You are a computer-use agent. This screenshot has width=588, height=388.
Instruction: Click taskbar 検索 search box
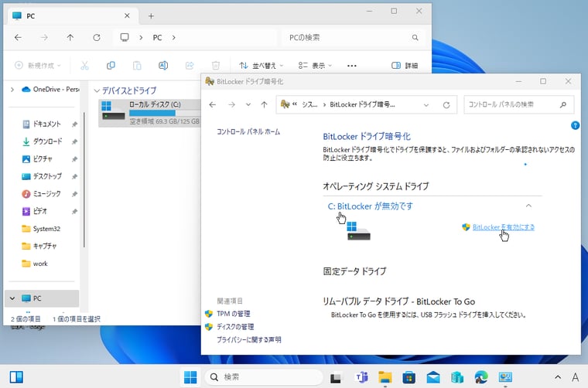point(264,376)
